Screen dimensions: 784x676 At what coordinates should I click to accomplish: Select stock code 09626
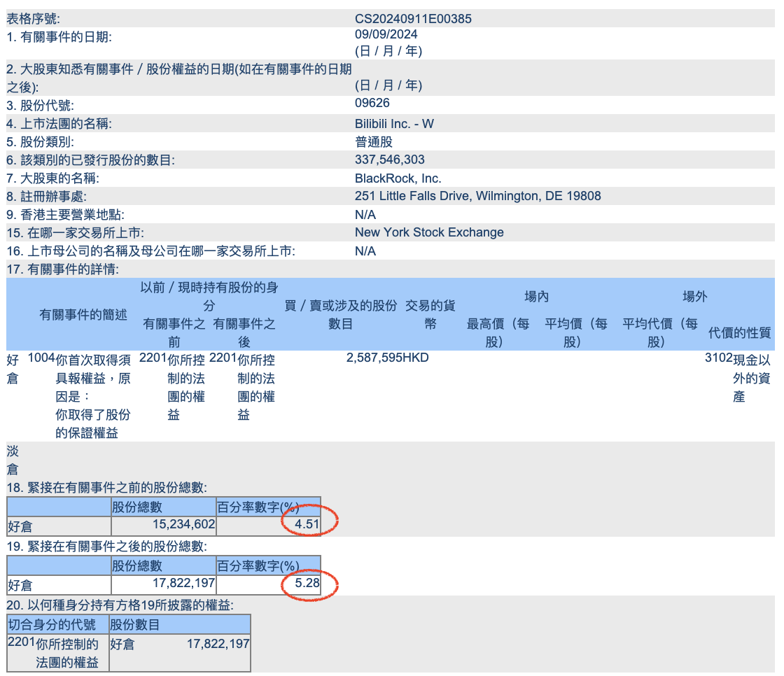tap(372, 102)
